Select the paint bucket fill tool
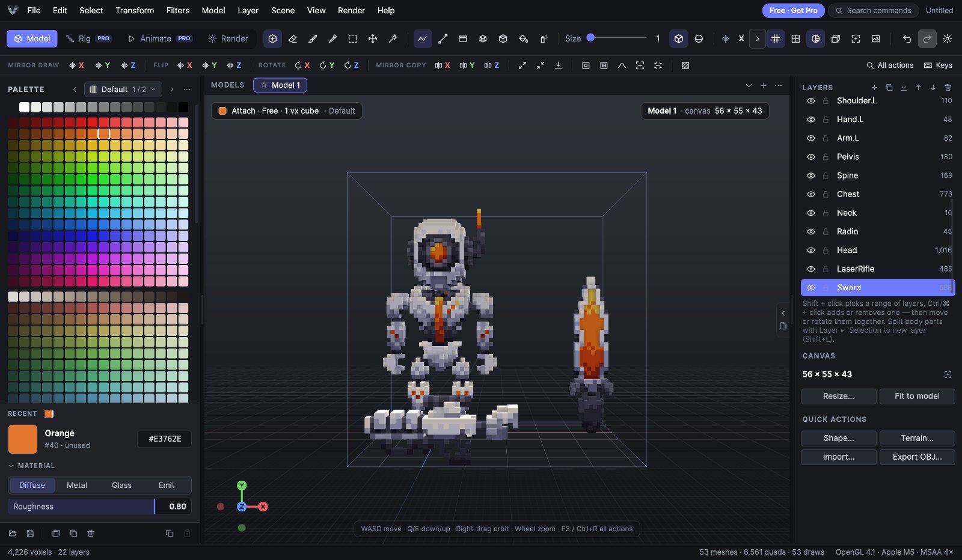The image size is (962, 560). click(523, 38)
